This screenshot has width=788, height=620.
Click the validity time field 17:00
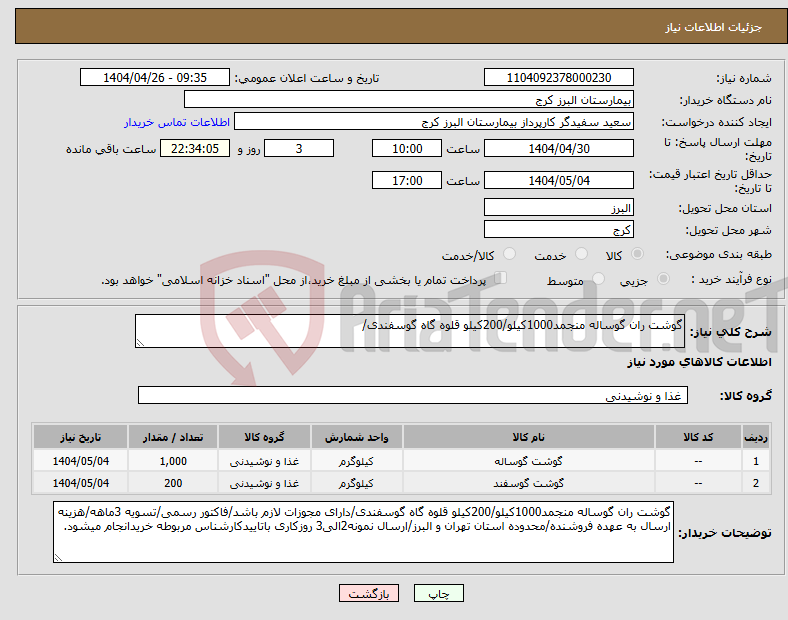[x=407, y=180]
